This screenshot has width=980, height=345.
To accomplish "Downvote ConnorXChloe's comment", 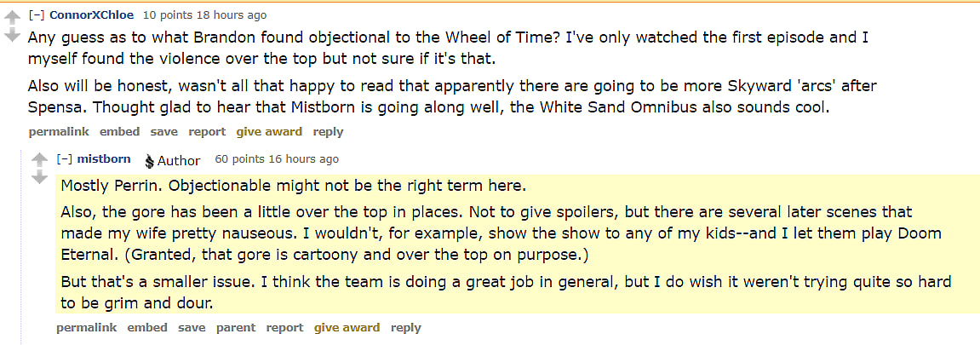I will tap(12, 36).
